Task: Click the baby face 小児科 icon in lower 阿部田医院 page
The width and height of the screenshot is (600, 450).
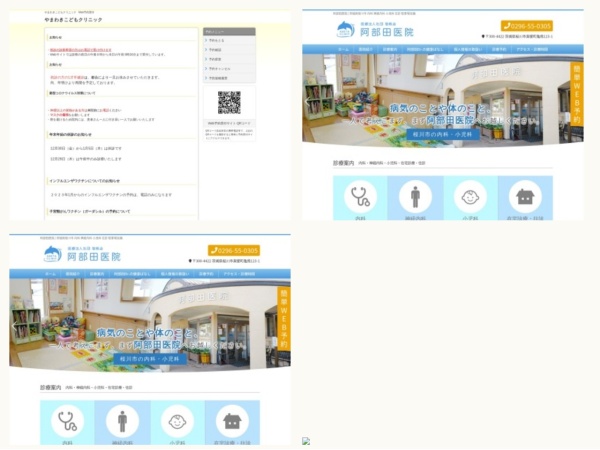Action: coord(177,421)
